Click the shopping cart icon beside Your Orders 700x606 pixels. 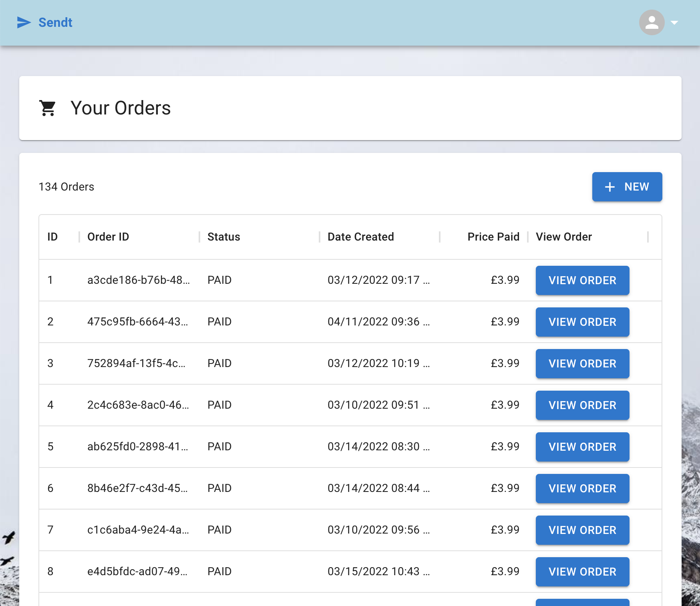pos(48,108)
